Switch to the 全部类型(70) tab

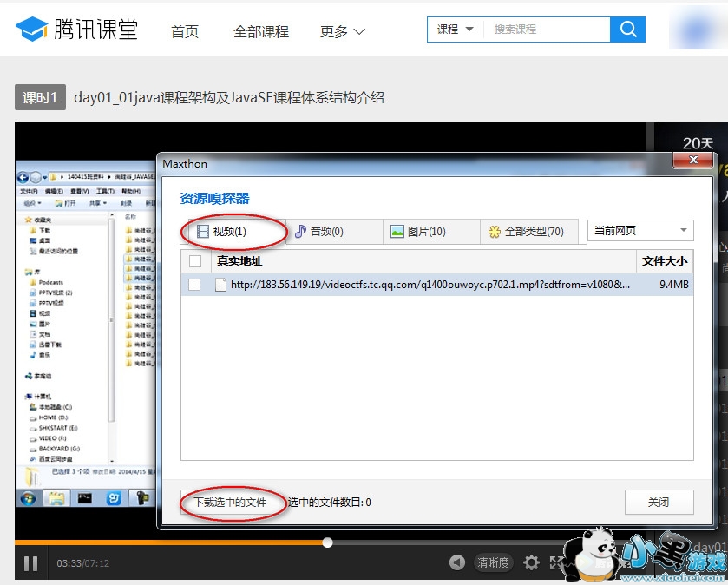point(528,231)
